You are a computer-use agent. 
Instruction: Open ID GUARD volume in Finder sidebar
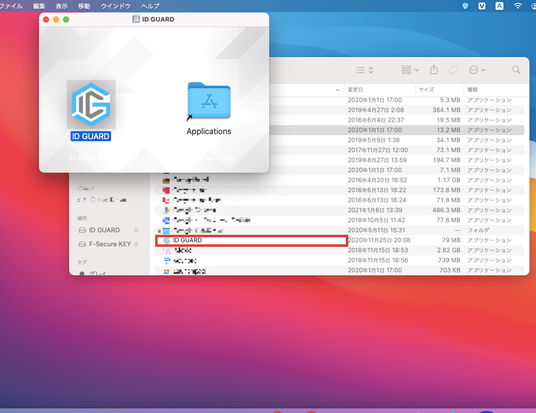104,230
